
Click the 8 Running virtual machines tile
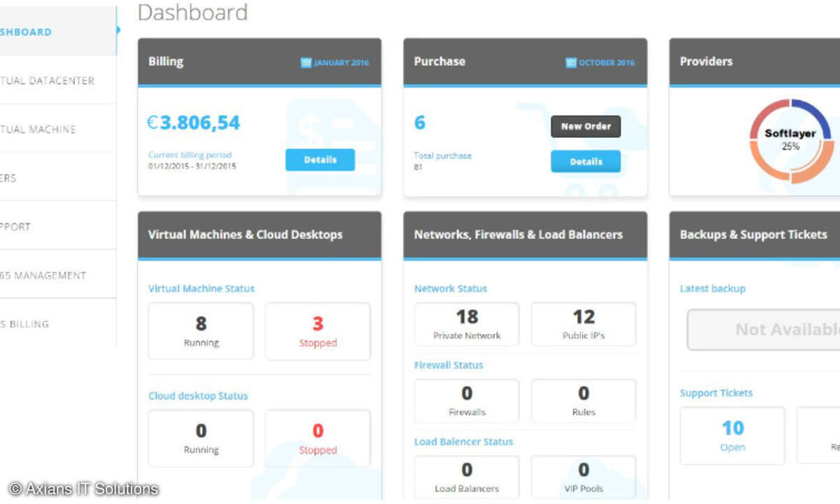[201, 331]
